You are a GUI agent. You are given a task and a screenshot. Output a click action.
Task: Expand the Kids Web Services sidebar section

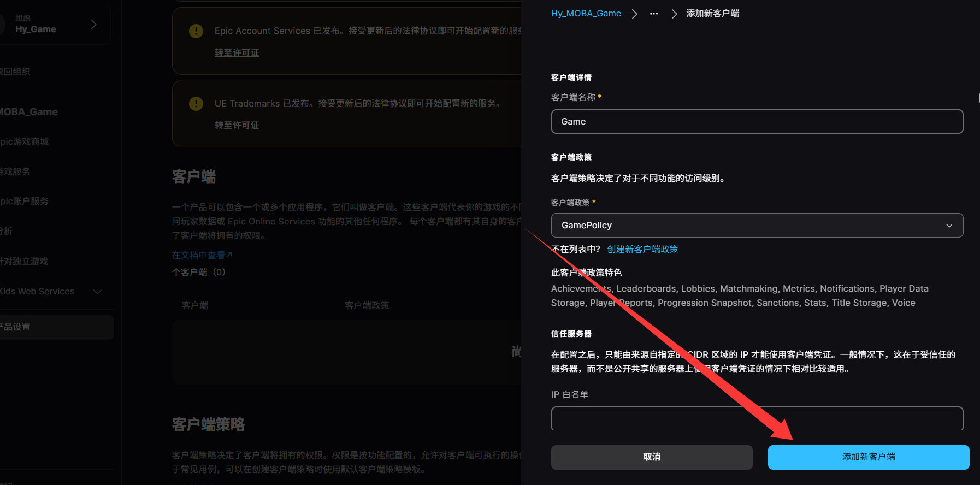(x=97, y=292)
